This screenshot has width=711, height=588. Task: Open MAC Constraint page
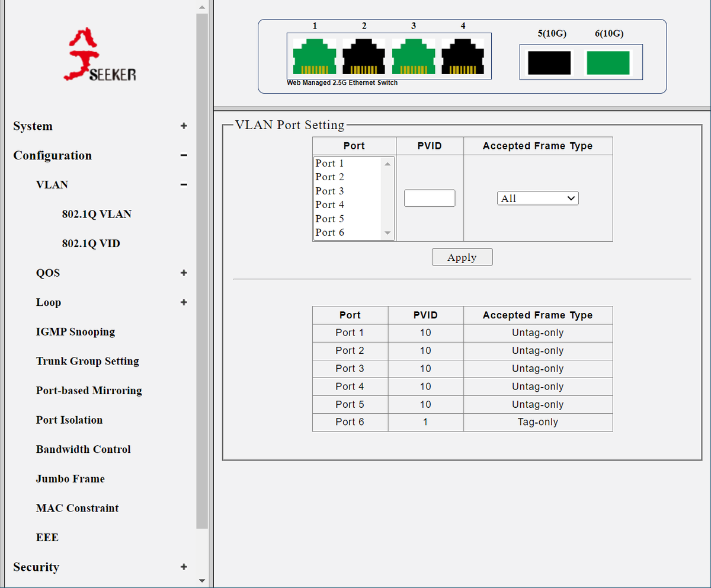pyautogui.click(x=77, y=509)
